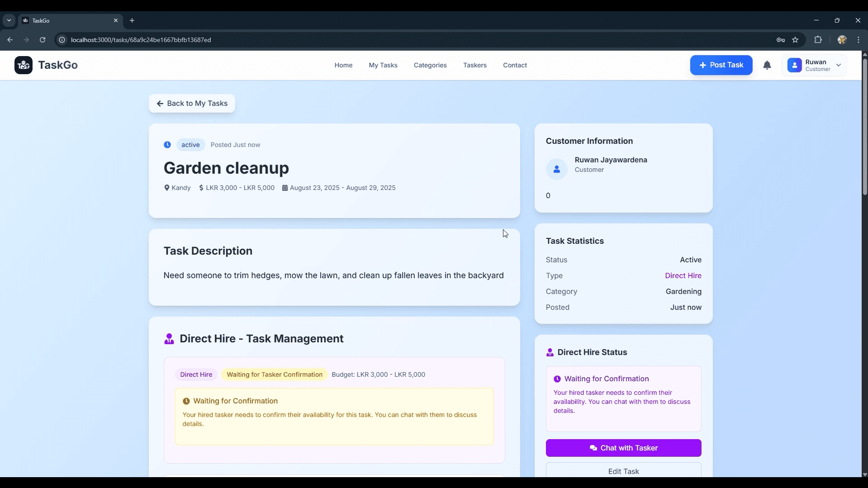
Task: View site information icon in address bar
Action: click(x=62, y=40)
